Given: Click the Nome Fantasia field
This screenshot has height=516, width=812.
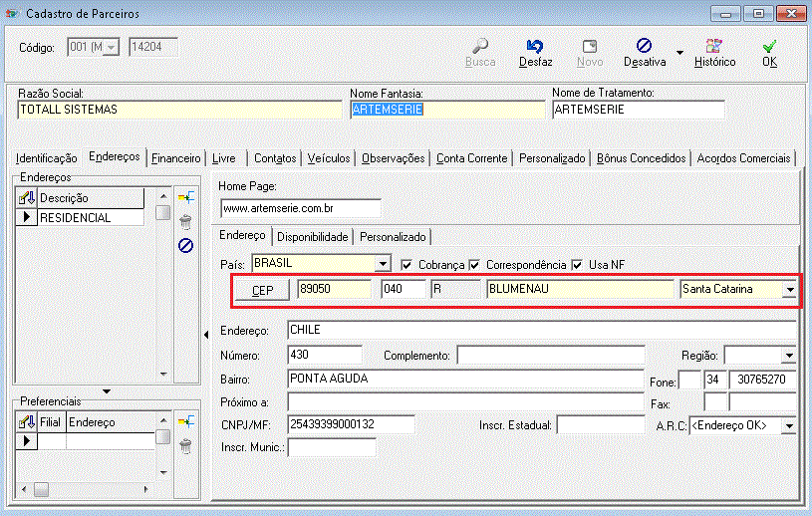Looking at the screenshot, I should (x=447, y=110).
